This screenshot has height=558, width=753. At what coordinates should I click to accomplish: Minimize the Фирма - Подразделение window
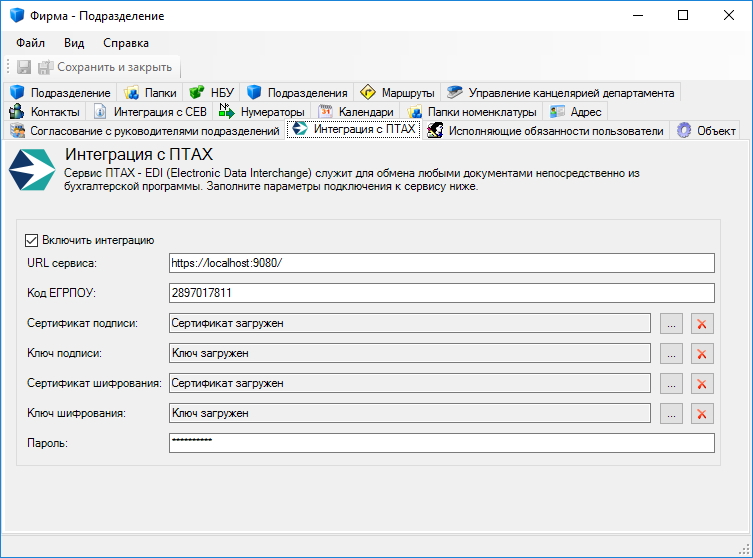tap(638, 15)
